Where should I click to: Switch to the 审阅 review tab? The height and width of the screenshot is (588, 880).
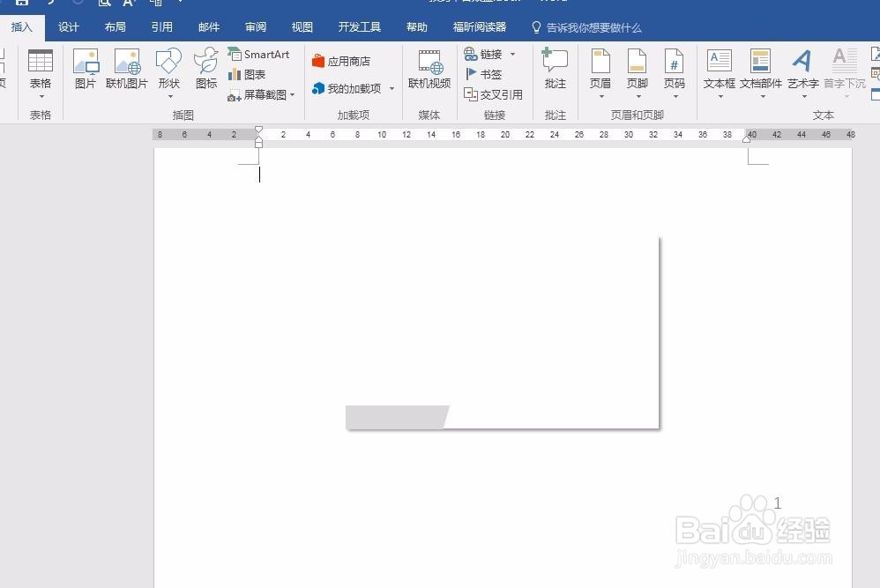[255, 26]
